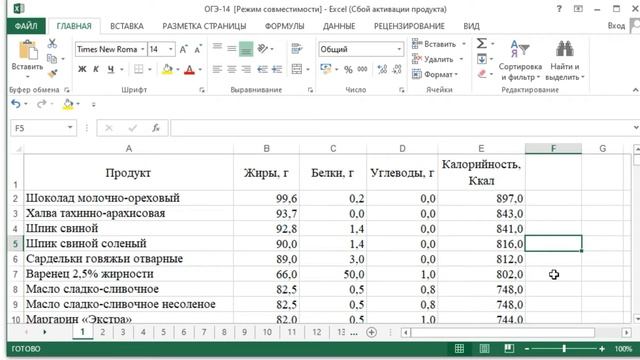Image resolution: width=640 pixels, height=360 pixels.
Task: Switch to Page Layout view
Action: point(484,349)
